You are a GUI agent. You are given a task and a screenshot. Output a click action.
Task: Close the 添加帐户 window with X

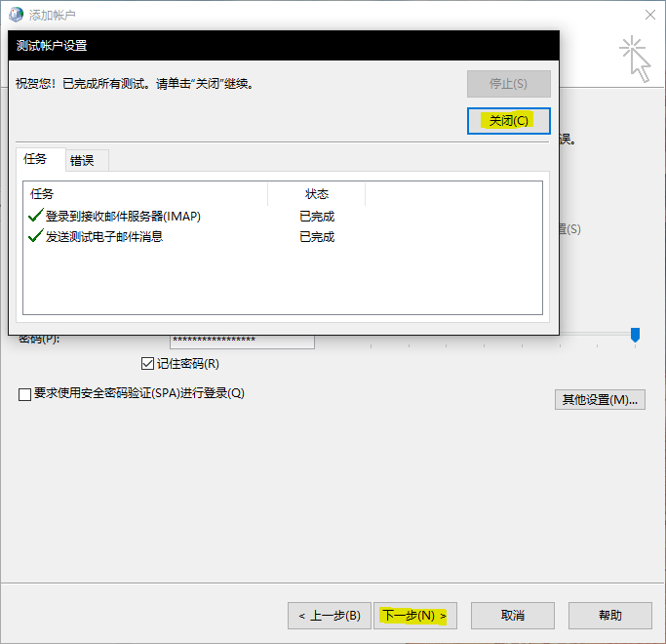tap(649, 15)
